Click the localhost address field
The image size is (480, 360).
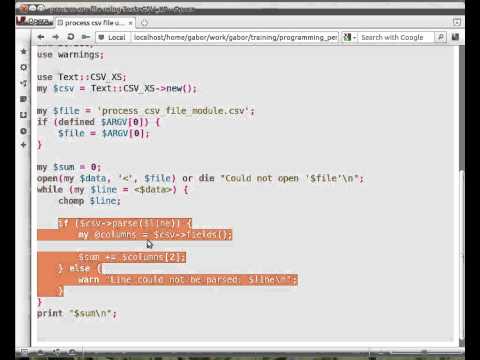tap(235, 37)
